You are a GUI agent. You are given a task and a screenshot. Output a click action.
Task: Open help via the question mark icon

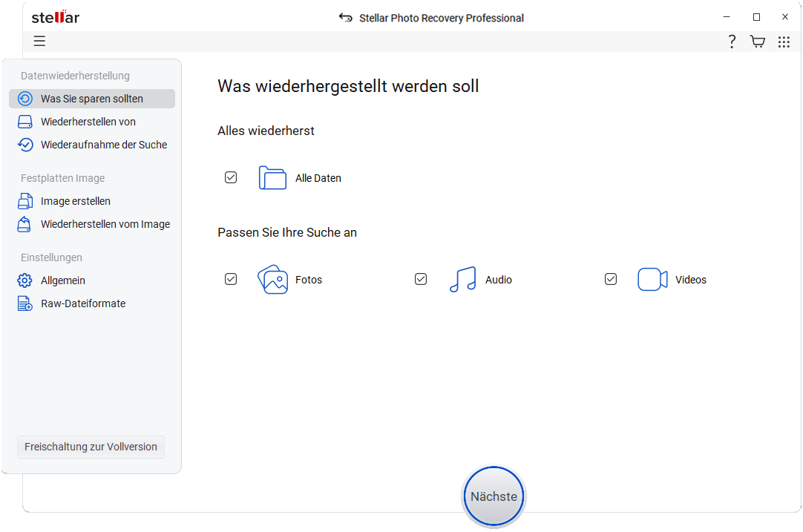click(732, 42)
